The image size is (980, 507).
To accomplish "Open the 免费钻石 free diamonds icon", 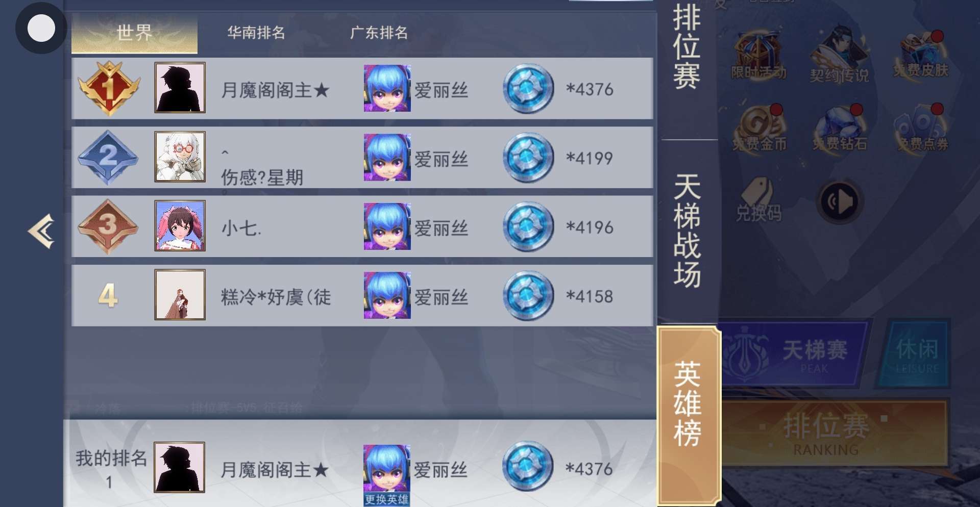I will [x=840, y=129].
